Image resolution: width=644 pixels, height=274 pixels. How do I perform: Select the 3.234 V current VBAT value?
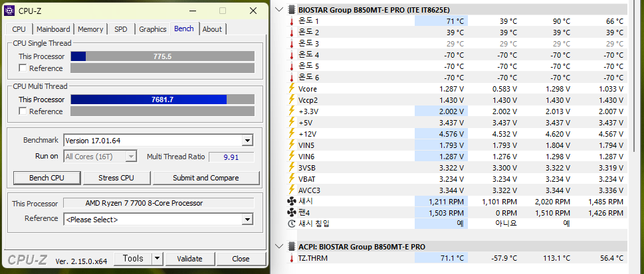click(x=453, y=179)
